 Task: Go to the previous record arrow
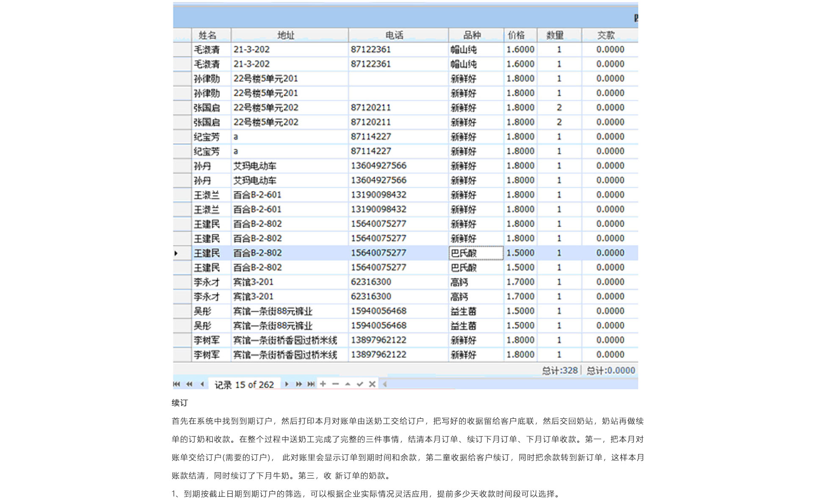pos(202,384)
